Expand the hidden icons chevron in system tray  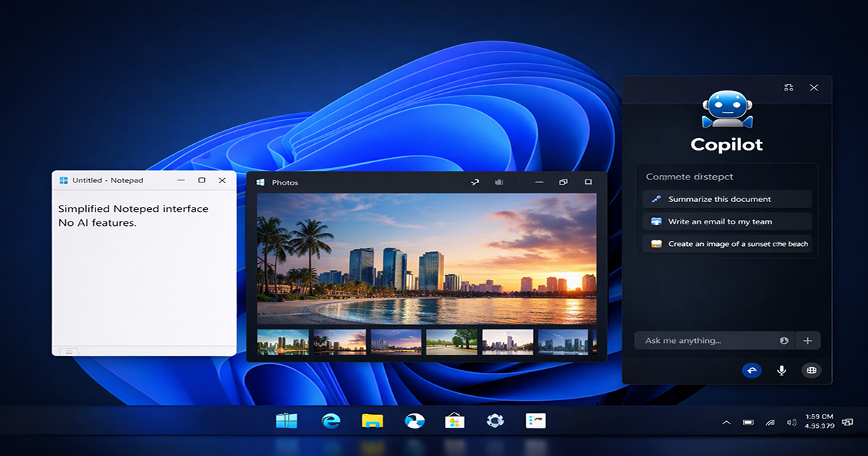tap(726, 422)
